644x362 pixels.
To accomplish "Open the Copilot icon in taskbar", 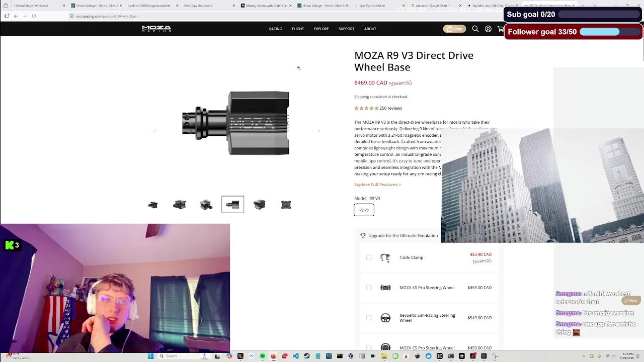I will coord(229,356).
